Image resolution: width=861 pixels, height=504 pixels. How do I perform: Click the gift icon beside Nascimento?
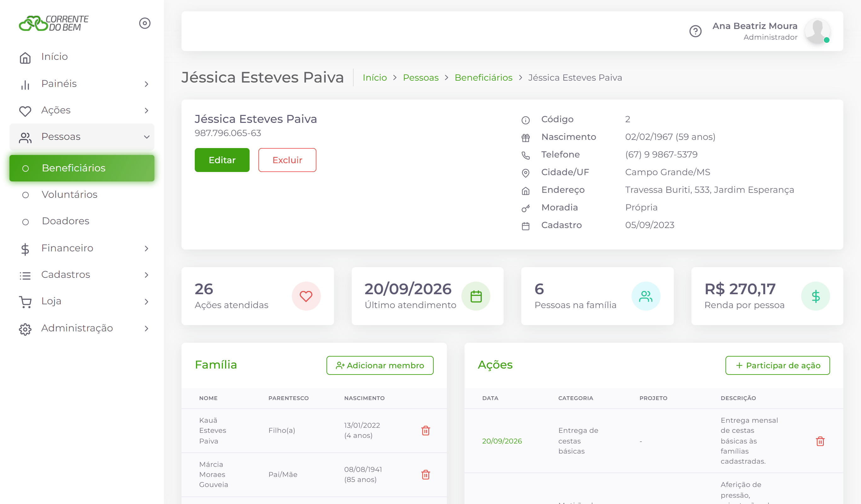tap(526, 138)
